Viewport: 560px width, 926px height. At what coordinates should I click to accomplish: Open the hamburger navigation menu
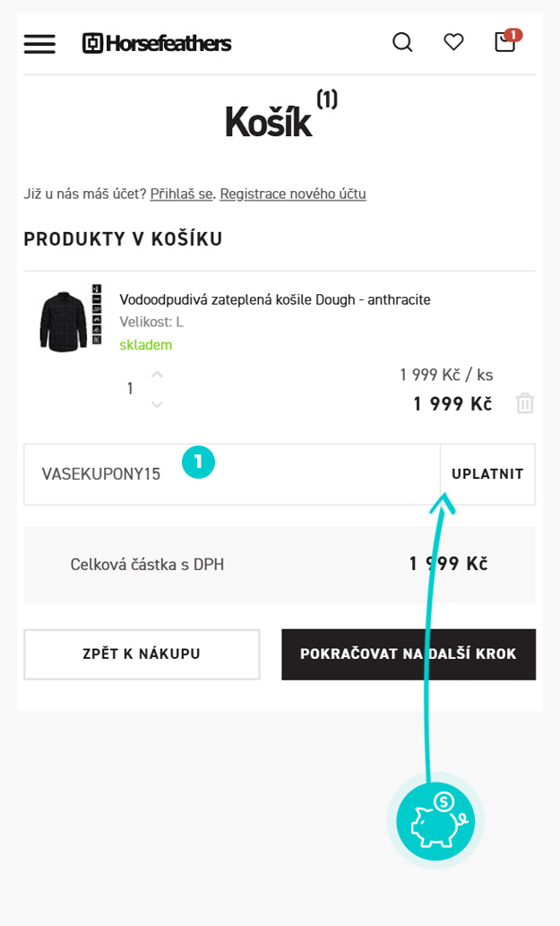pyautogui.click(x=39, y=43)
